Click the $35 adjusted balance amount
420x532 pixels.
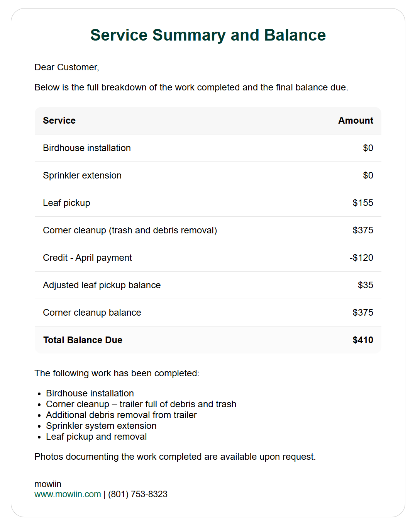365,285
